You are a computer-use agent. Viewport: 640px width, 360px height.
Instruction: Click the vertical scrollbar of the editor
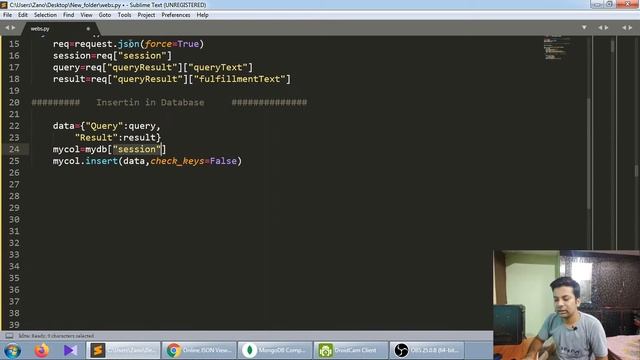point(589,153)
